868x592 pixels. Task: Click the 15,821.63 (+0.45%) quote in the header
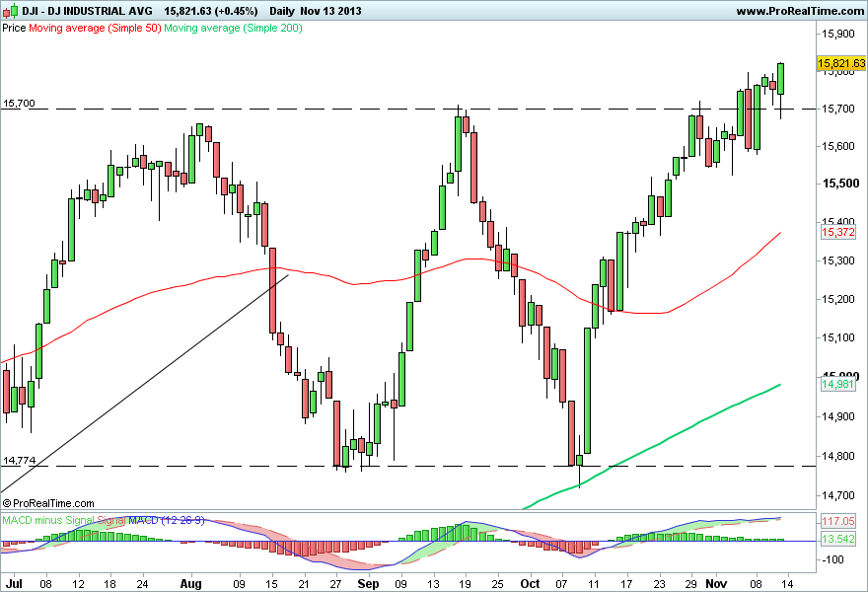(x=211, y=11)
